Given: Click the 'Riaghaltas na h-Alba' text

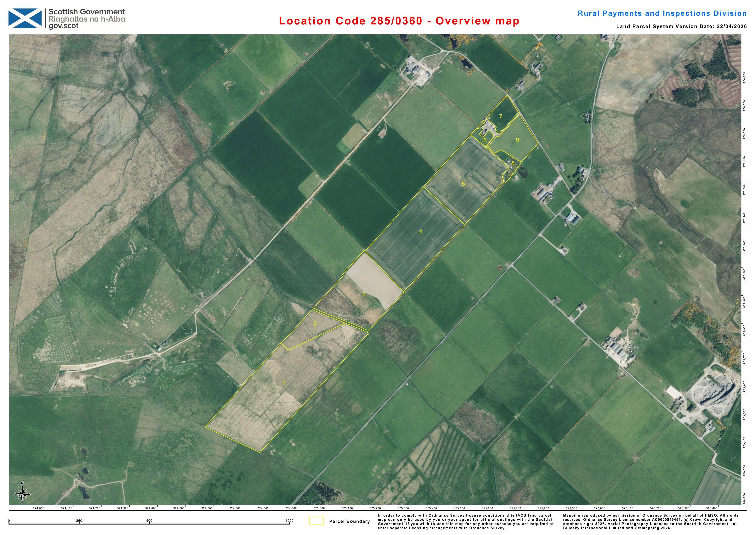Looking at the screenshot, I should point(87,19).
